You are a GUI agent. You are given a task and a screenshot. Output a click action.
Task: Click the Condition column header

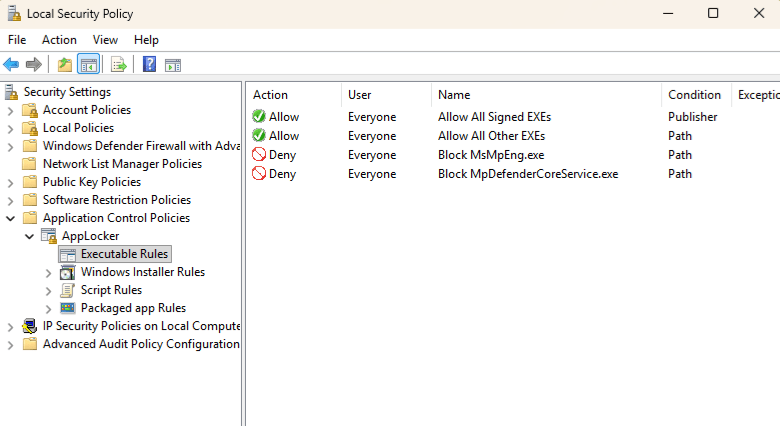pos(694,95)
